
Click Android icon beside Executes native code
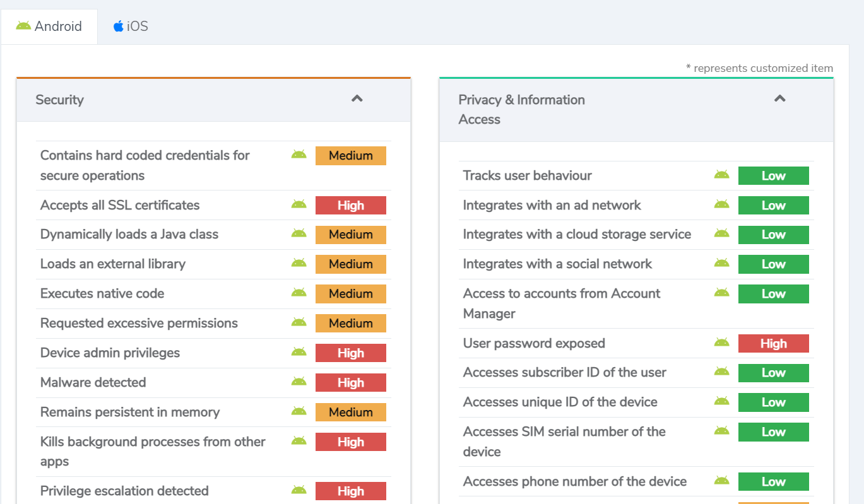click(299, 293)
